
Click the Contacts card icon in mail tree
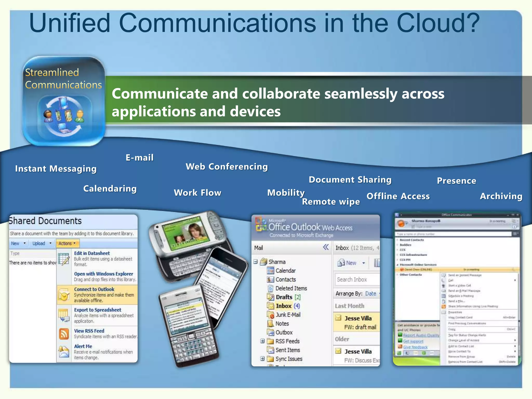point(270,280)
